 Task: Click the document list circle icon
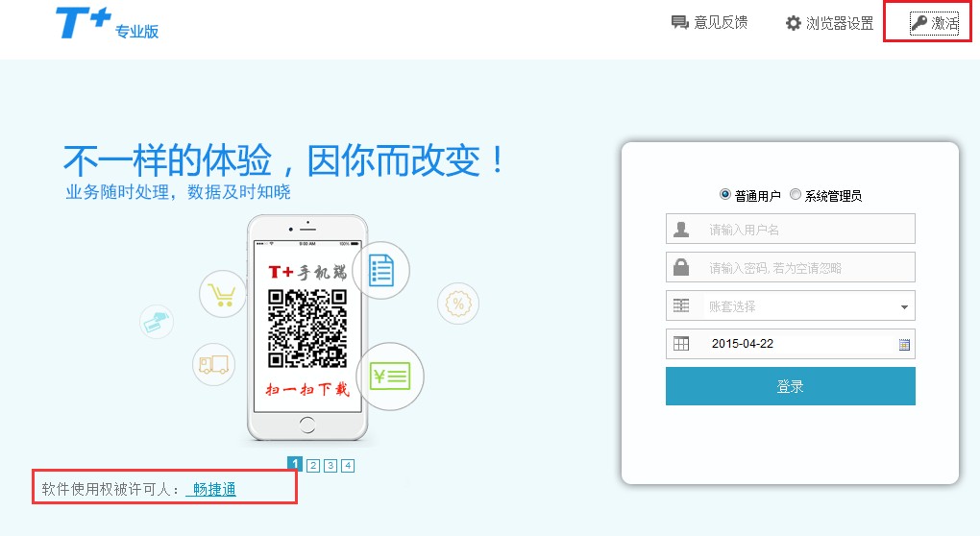[x=381, y=271]
